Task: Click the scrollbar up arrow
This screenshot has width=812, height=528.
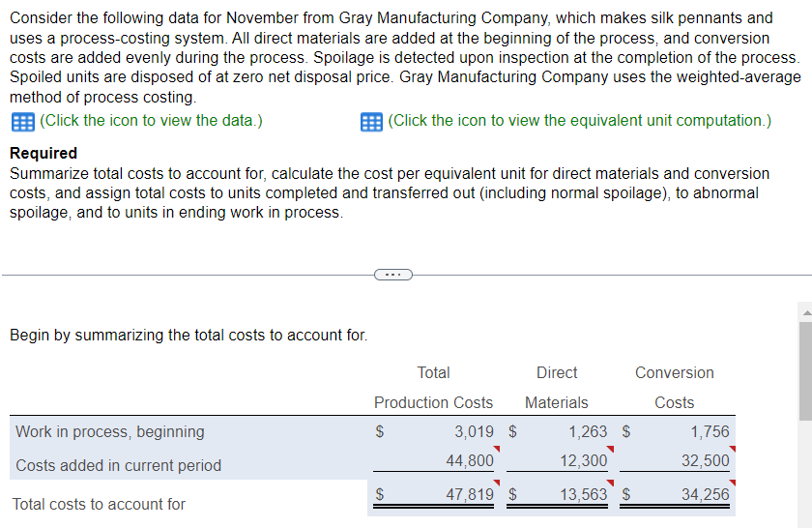Action: point(804,312)
